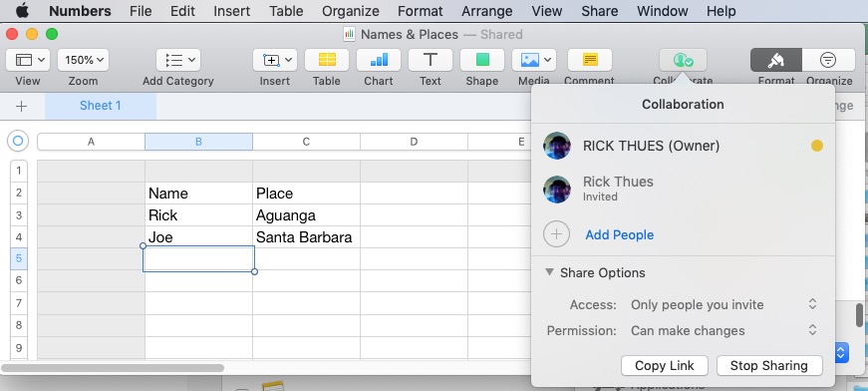Select row header 3

pos(19,214)
